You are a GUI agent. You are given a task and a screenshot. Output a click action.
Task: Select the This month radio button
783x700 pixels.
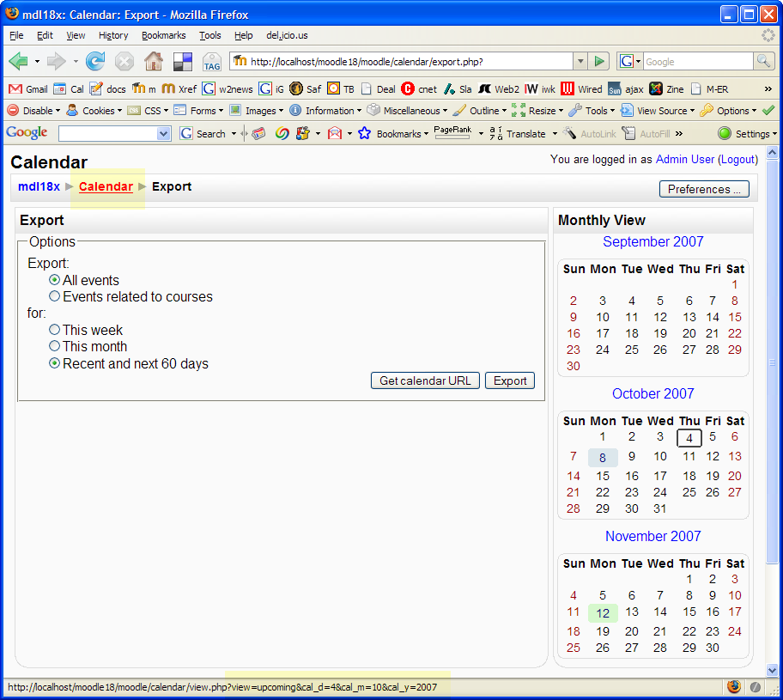click(54, 346)
